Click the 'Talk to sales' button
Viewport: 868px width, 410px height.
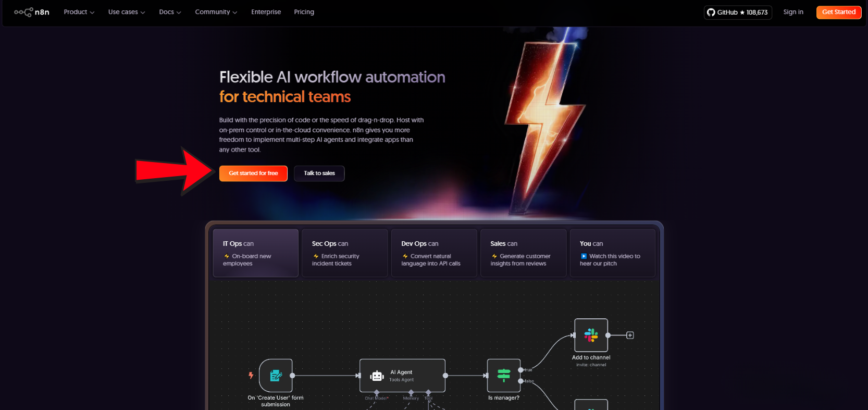tap(319, 173)
